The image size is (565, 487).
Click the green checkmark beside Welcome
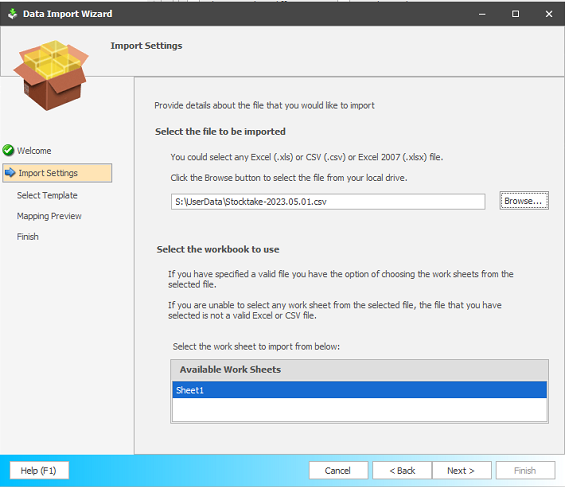click(8, 150)
